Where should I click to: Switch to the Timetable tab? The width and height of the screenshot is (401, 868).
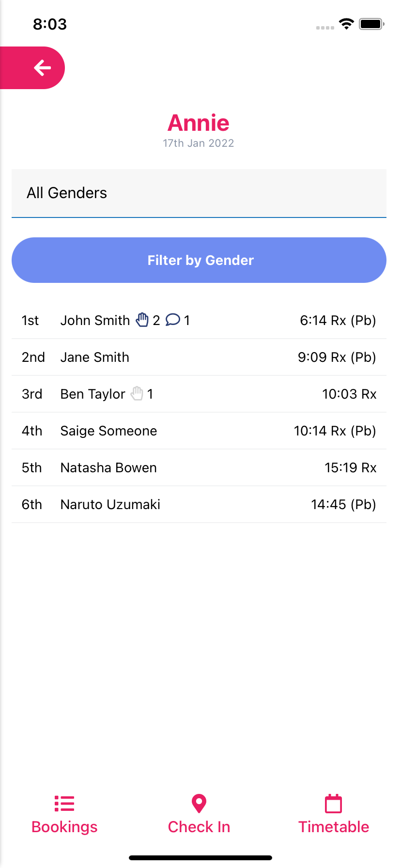tap(333, 827)
